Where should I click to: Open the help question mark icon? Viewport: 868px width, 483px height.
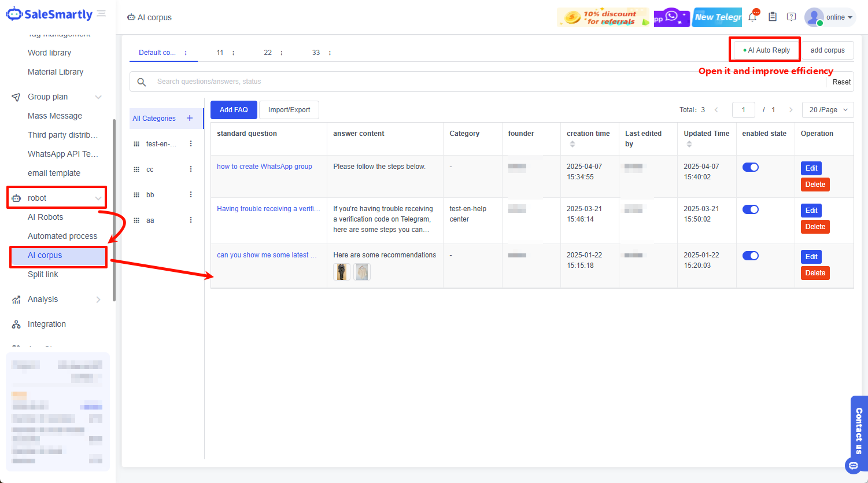pyautogui.click(x=792, y=17)
